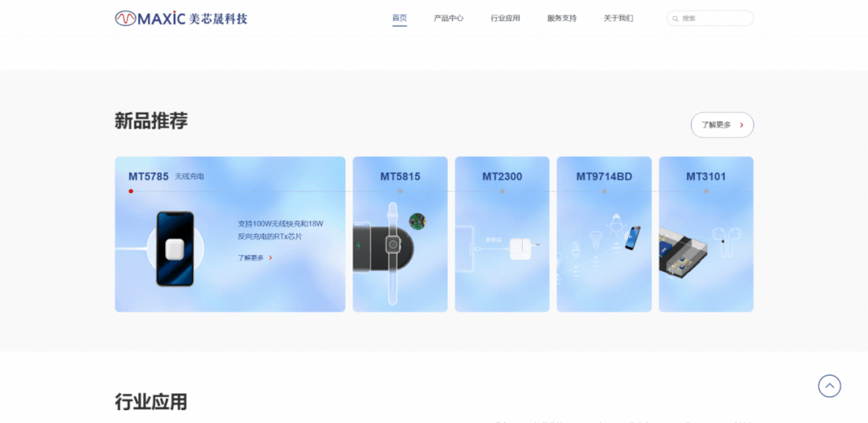Type in the 搜索 search field
The width and height of the screenshot is (868, 423).
(x=714, y=18)
